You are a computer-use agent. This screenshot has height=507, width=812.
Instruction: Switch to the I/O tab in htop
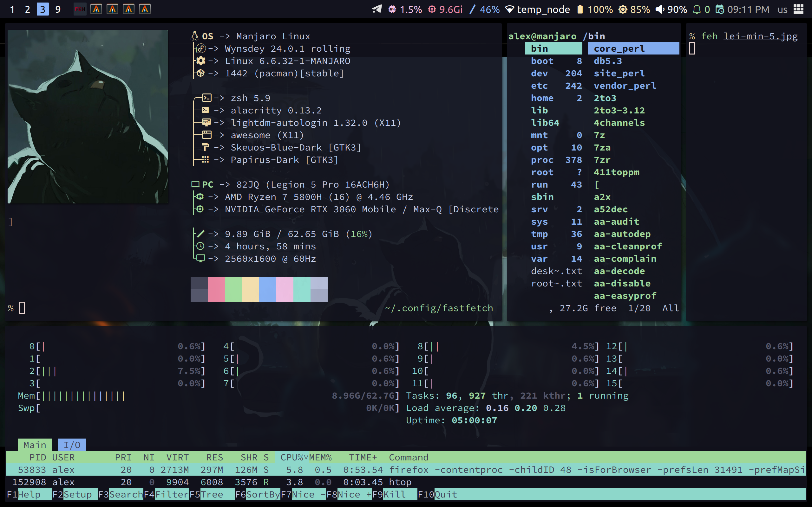click(72, 445)
